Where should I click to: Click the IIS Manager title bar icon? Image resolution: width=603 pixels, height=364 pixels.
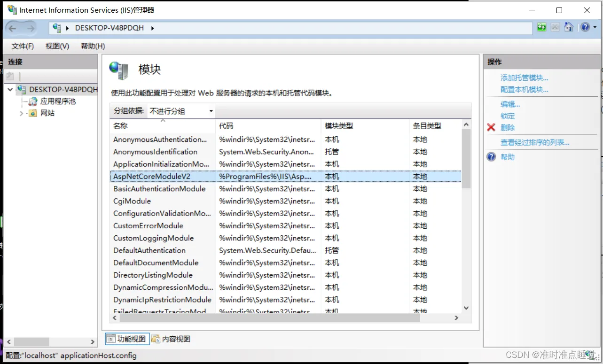[11, 10]
